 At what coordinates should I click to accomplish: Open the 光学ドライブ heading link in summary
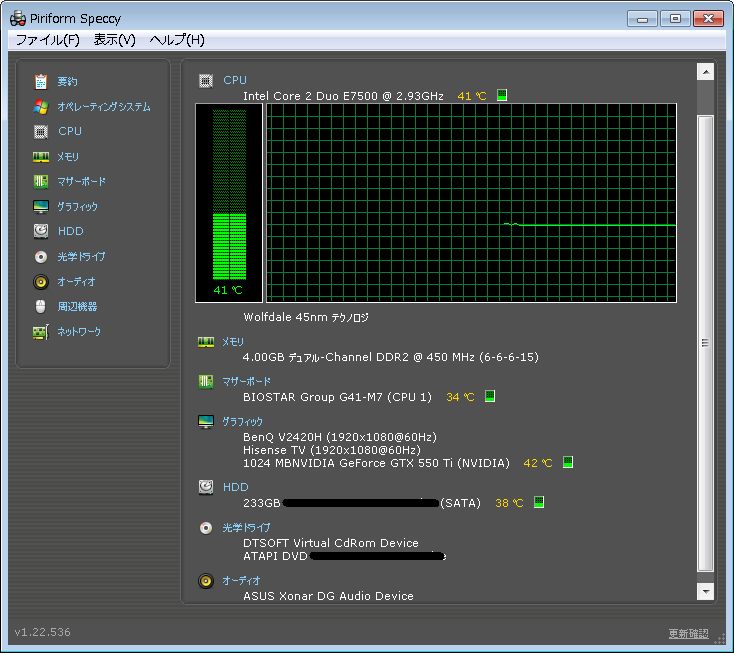click(x=246, y=528)
